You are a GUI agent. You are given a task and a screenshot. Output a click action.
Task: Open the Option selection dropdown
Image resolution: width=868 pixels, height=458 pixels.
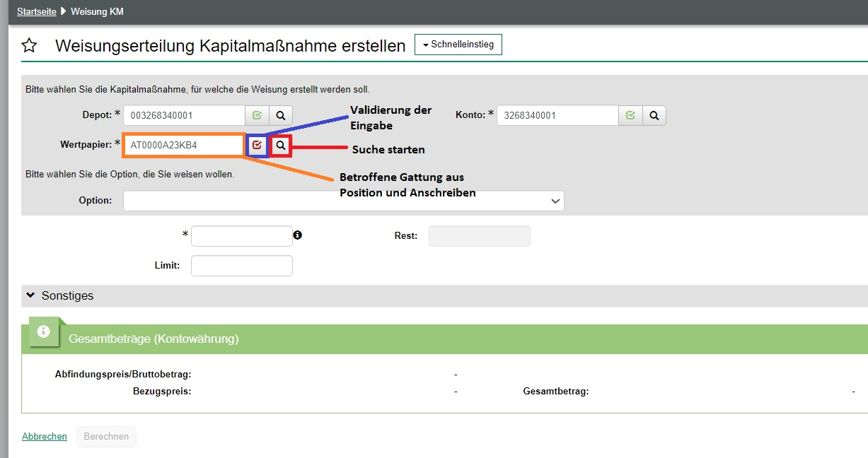344,201
